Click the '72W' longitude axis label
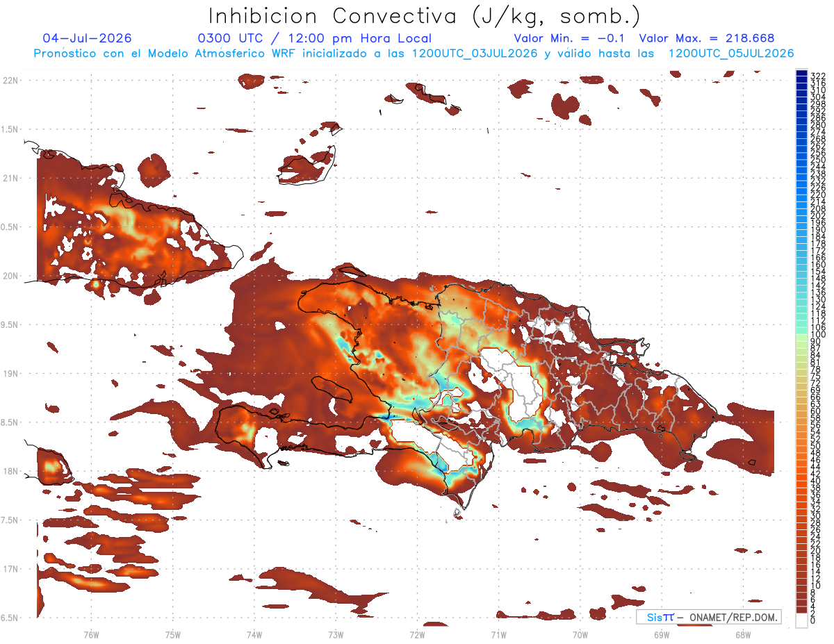 [x=417, y=635]
